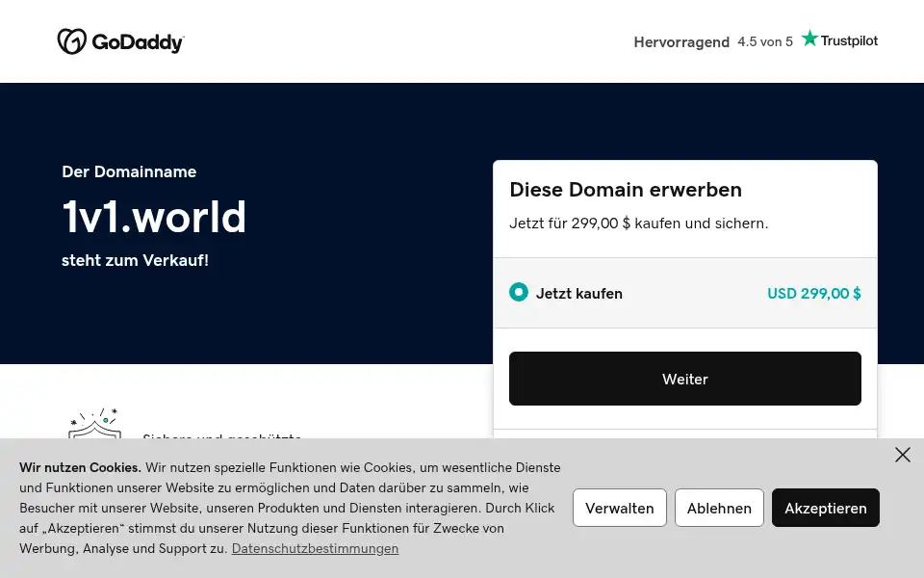924x578 pixels.
Task: Click Verwalten to manage cookies
Action: click(x=619, y=508)
